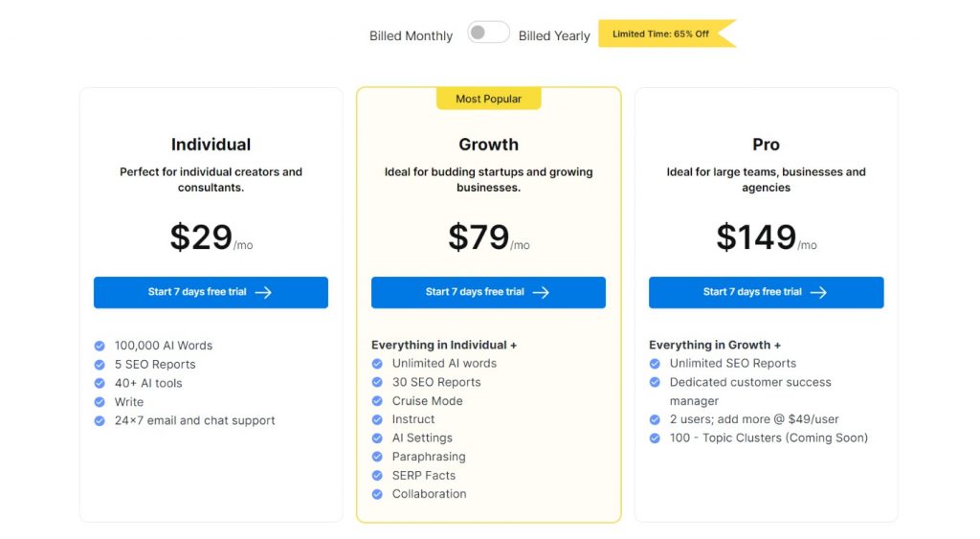Click the checkmark beside Collaboration

pos(377,494)
